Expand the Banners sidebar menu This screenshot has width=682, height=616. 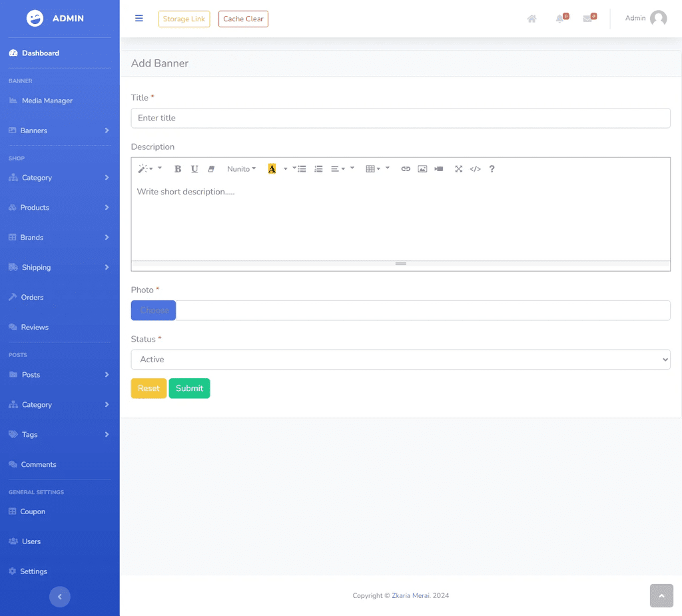(59, 131)
